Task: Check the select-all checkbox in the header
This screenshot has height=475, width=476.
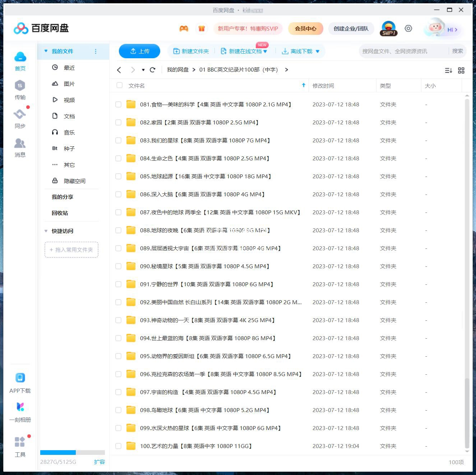Action: 119,85
